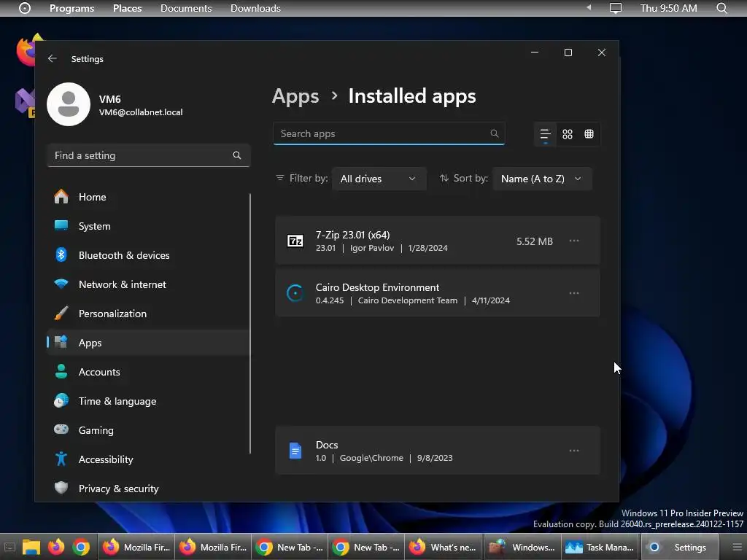
Task: Click the VM6@collabnet.local account text
Action: (141, 112)
